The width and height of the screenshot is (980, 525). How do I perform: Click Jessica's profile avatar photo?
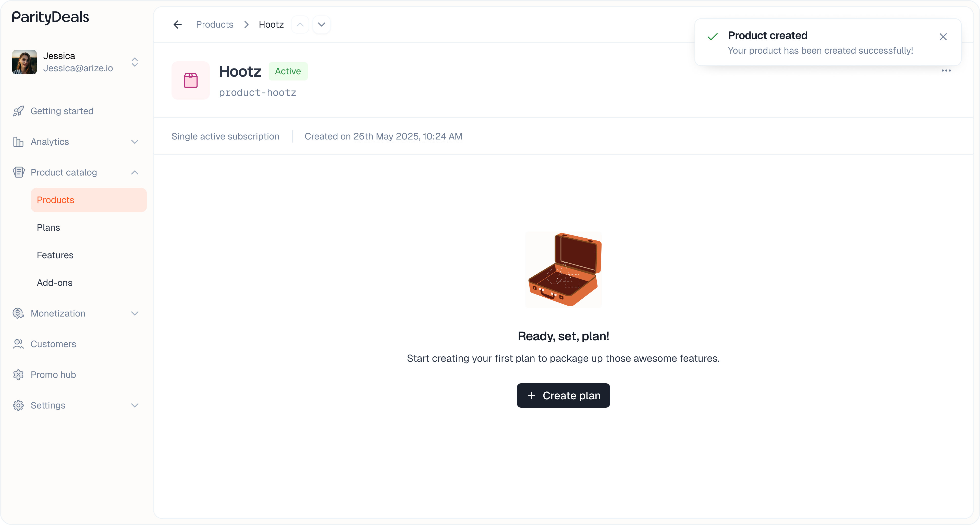[x=24, y=62]
